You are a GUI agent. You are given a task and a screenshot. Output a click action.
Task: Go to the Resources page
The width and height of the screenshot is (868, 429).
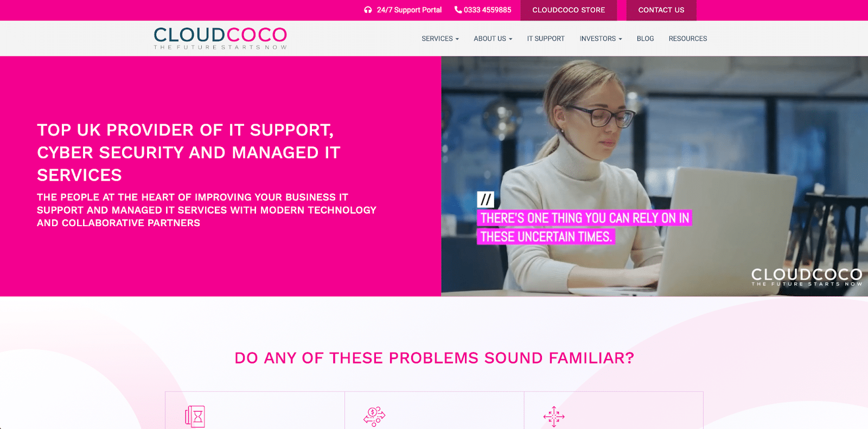pos(688,39)
